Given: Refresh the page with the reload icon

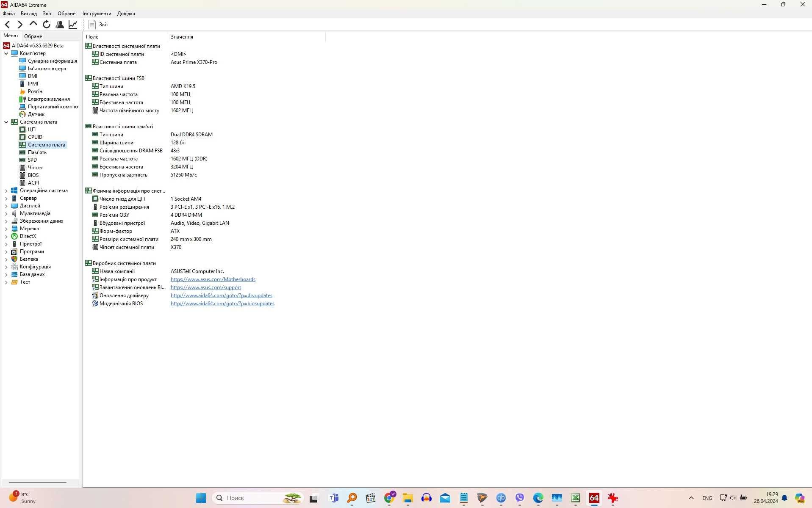Looking at the screenshot, I should (47, 25).
